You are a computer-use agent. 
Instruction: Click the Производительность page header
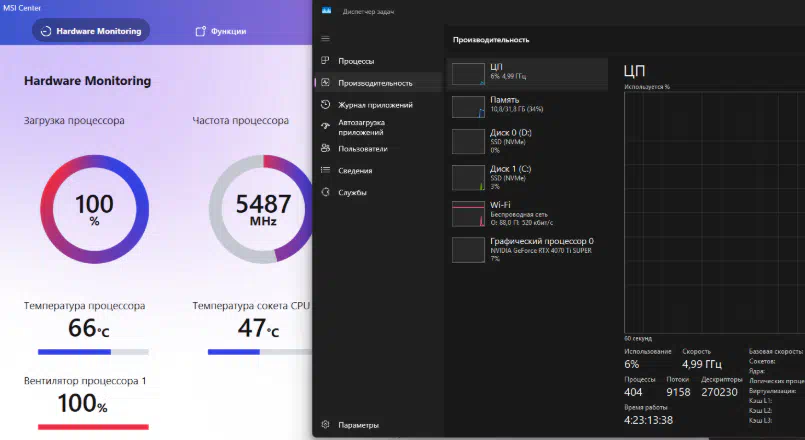[491, 40]
